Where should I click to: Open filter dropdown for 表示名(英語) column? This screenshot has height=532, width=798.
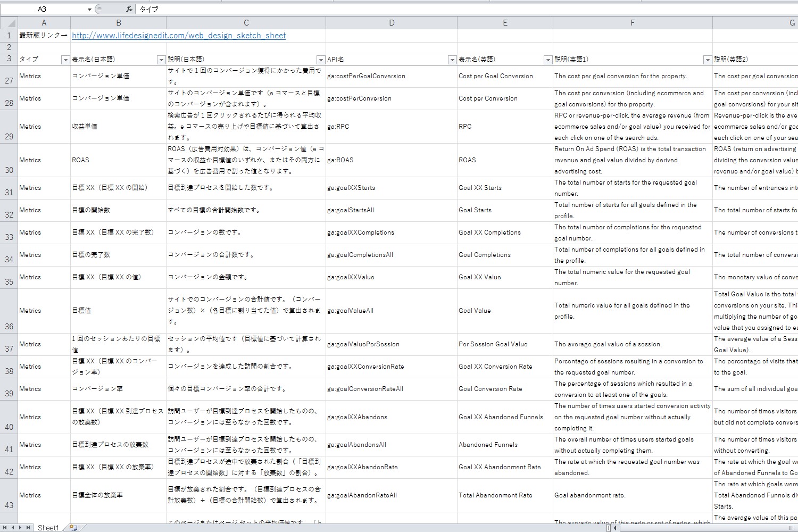point(548,60)
